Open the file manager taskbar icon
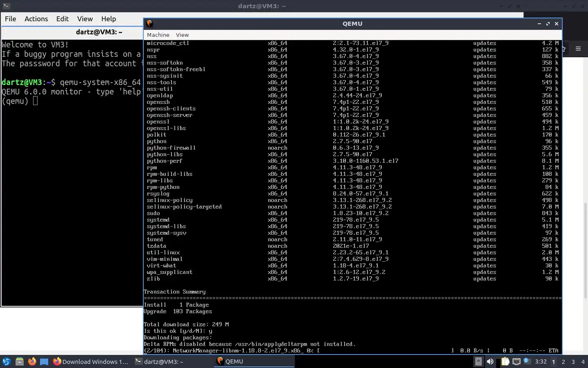Viewport: 588px width, 368px height. point(19,361)
